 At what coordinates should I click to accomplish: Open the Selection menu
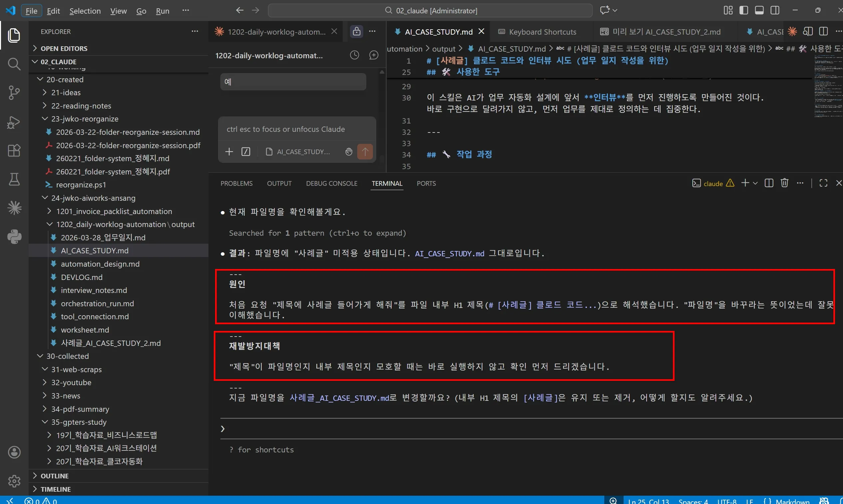[x=85, y=11]
